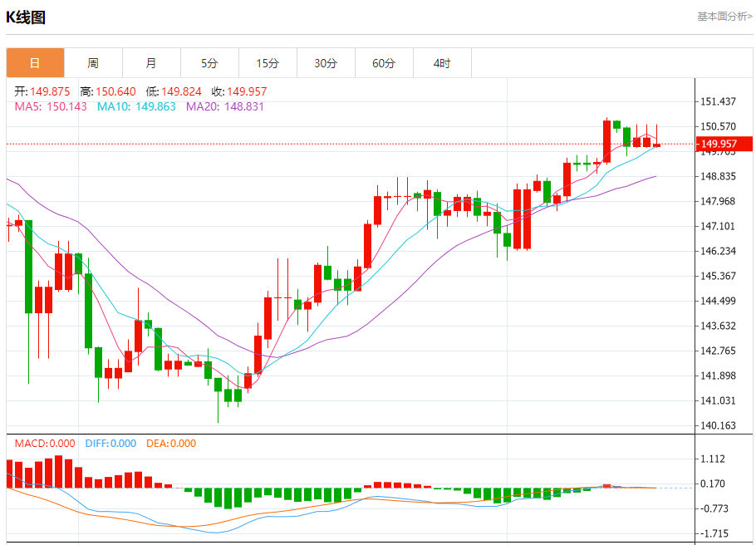Open the 4时 interval tab

coord(442,62)
